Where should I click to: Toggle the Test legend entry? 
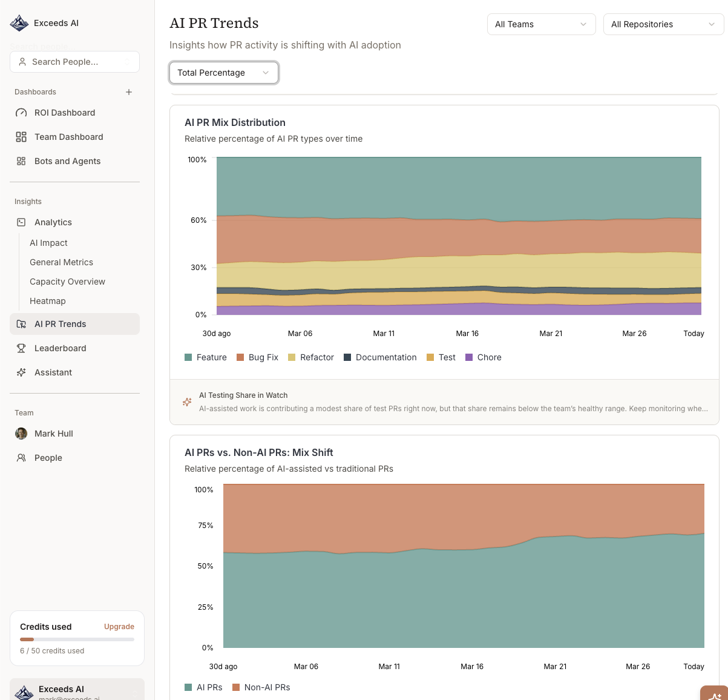[x=441, y=357]
